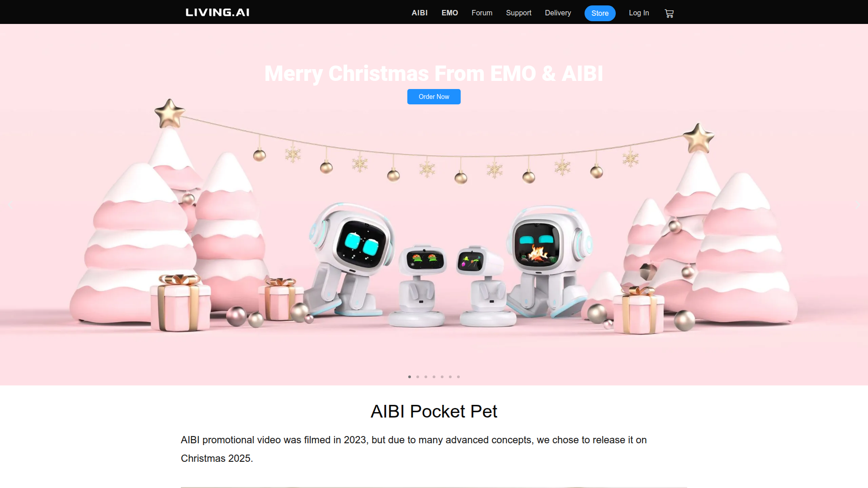The height and width of the screenshot is (488, 868).
Task: Click the Order Now button
Action: click(x=434, y=97)
